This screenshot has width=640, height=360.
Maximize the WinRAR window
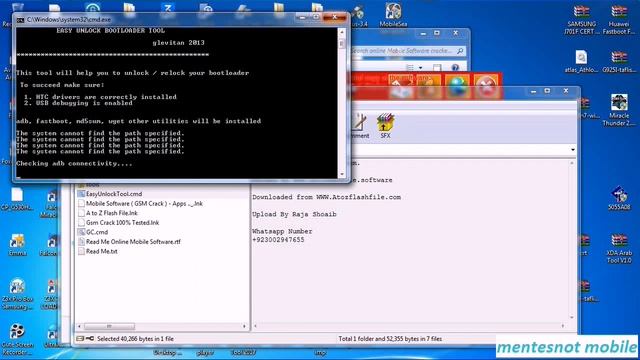[547, 91]
